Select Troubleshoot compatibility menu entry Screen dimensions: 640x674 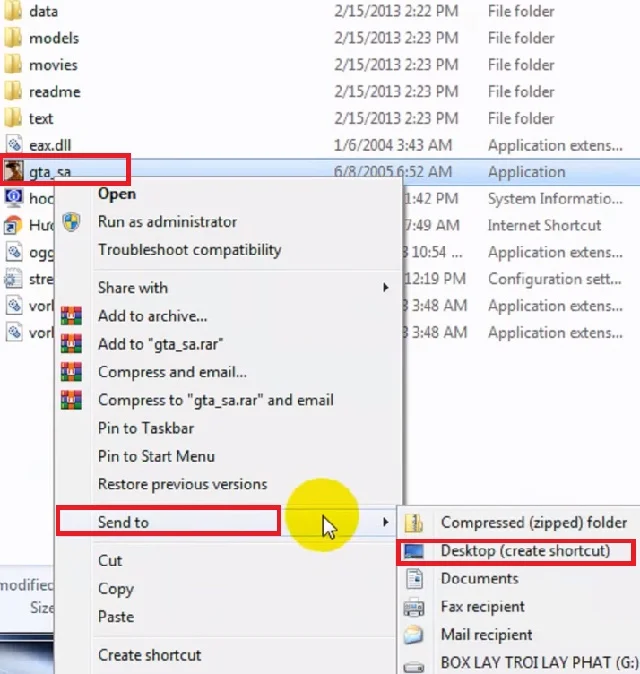[x=189, y=250]
